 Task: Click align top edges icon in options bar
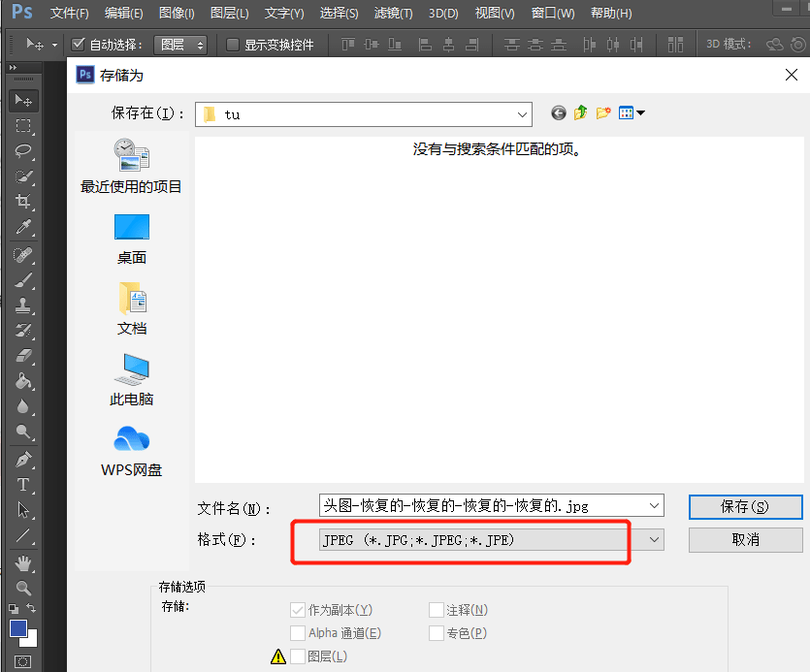pyautogui.click(x=348, y=45)
